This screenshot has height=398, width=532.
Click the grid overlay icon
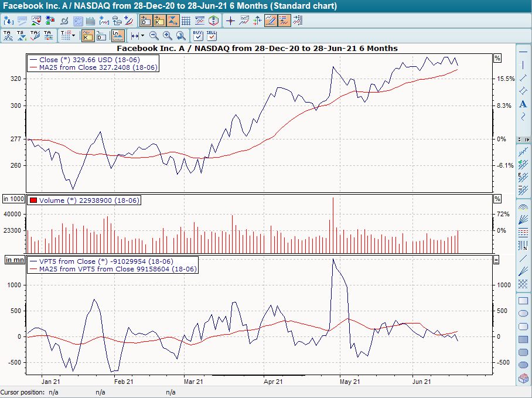[x=185, y=19]
